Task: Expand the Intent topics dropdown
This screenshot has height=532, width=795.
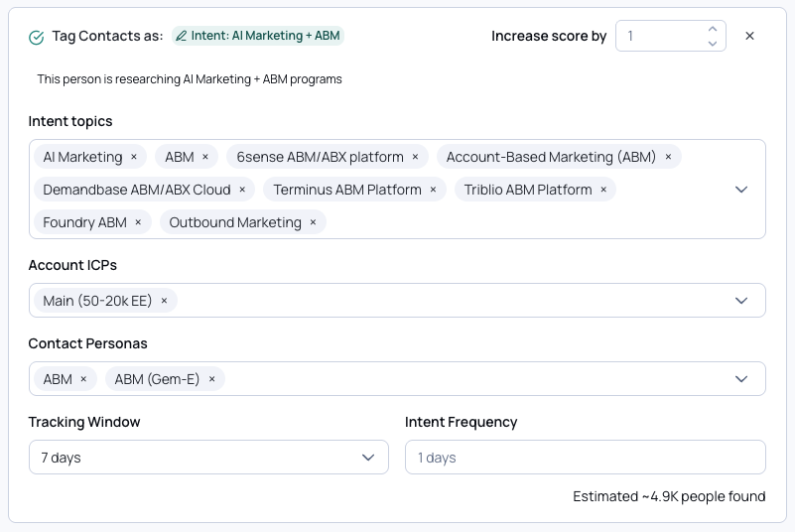Action: (741, 190)
